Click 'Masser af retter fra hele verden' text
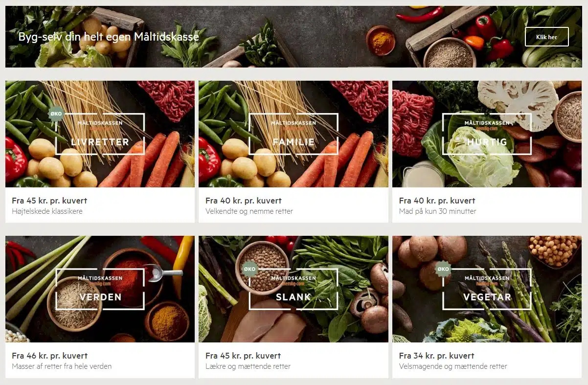This screenshot has height=385, width=588. [62, 366]
